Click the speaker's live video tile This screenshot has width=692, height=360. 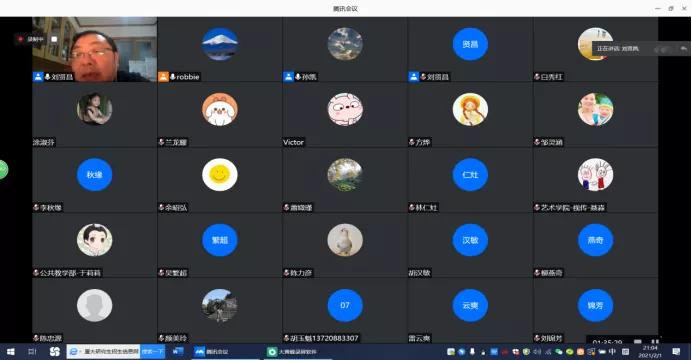94,49
